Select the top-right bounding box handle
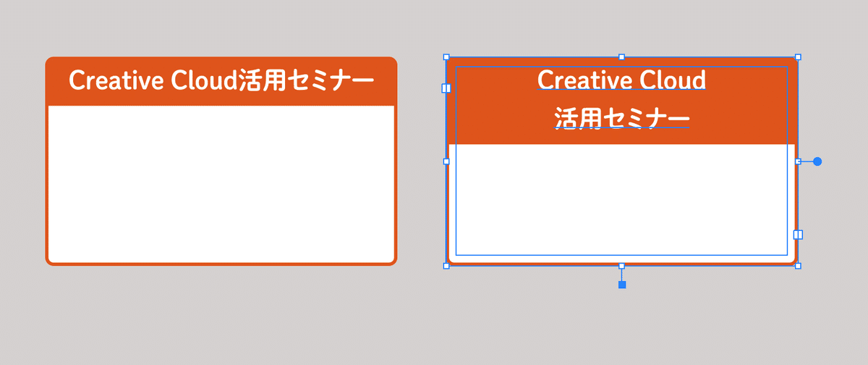Screen dimensions: 868x365 point(798,56)
